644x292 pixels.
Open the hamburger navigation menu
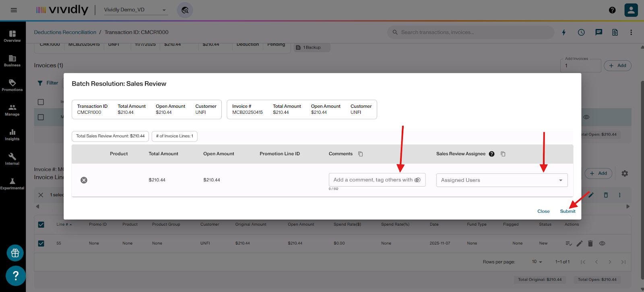(x=14, y=10)
